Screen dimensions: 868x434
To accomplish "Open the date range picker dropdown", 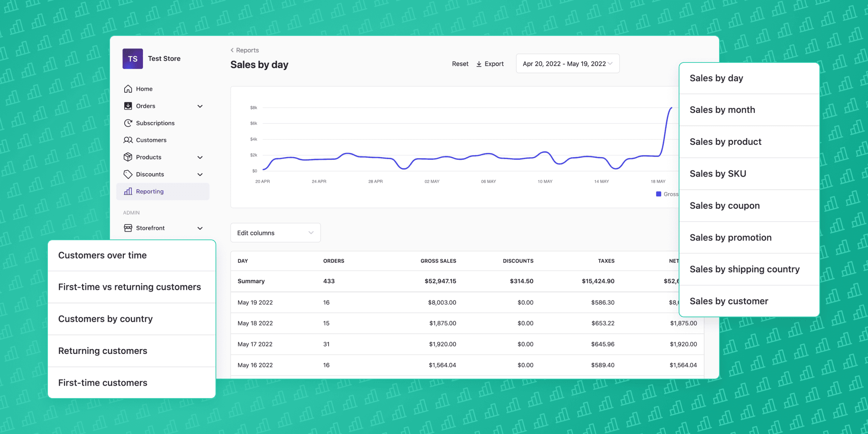I will [x=568, y=64].
